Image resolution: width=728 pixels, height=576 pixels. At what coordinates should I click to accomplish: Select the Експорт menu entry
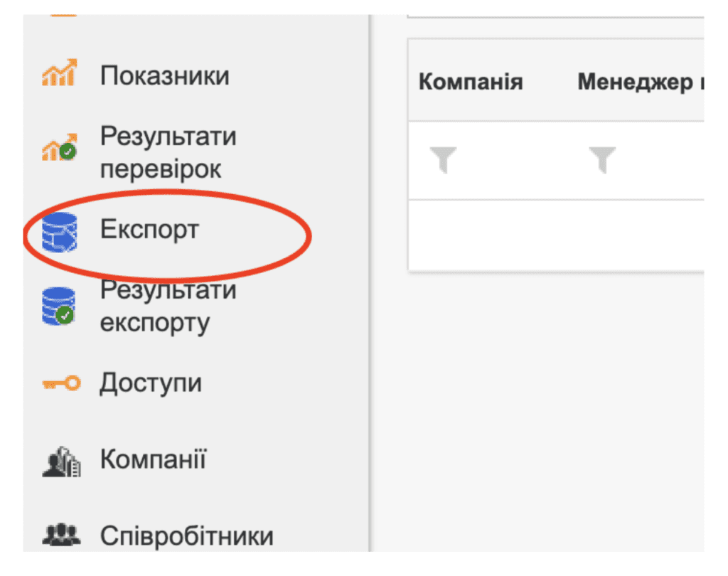click(149, 229)
